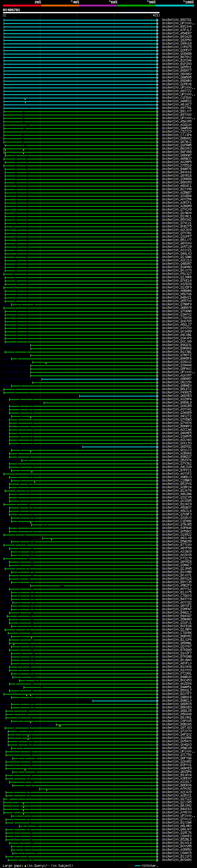
Task: Click the white query sequence ruler bar
Action: tap(81, 12)
